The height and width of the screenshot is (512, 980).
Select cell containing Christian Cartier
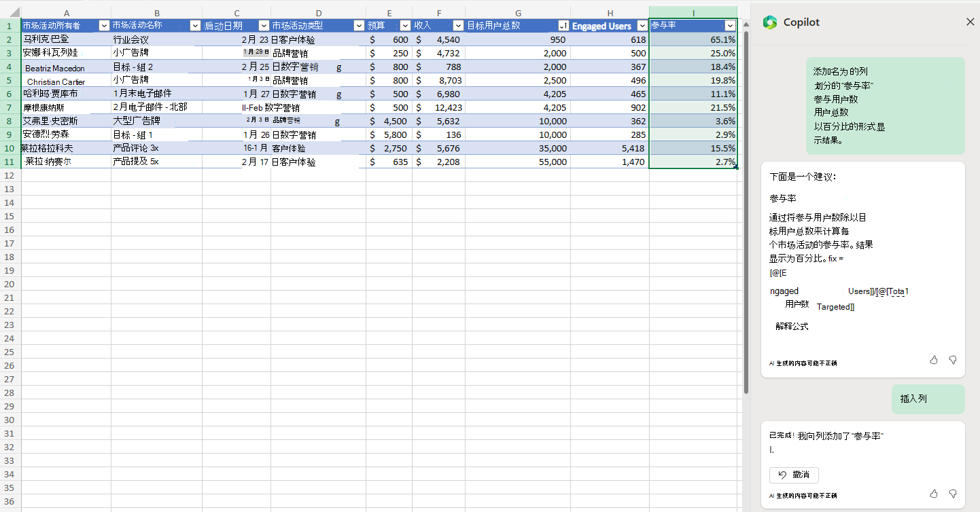click(66, 80)
